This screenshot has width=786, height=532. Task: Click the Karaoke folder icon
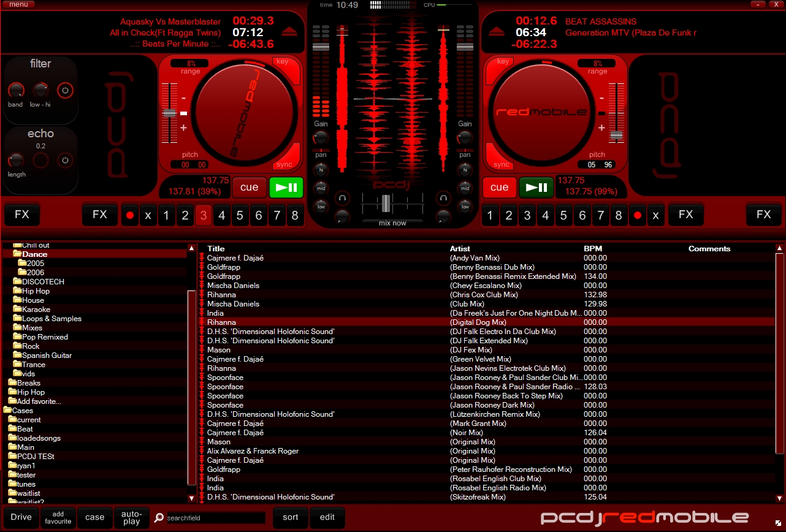pos(17,309)
